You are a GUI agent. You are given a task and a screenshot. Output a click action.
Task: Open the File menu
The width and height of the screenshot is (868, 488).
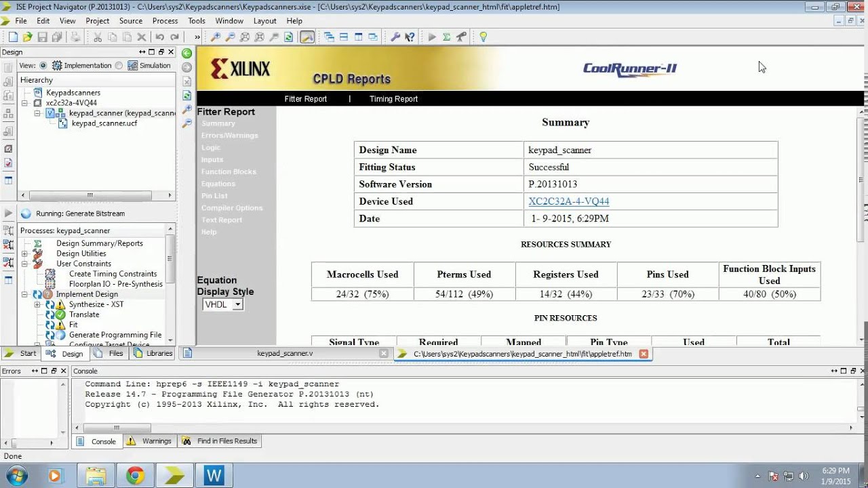click(x=21, y=21)
